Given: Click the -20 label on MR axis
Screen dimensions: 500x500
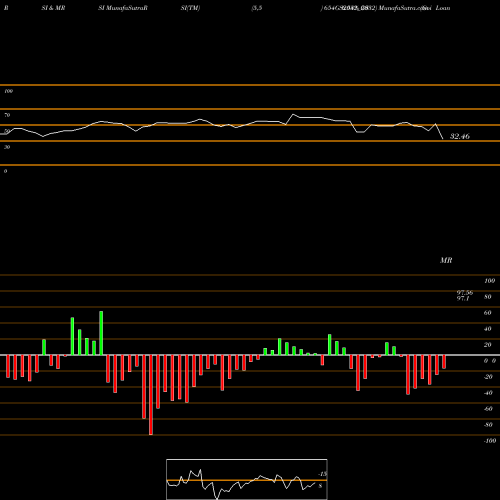Looking at the screenshot, I should click(x=488, y=377).
